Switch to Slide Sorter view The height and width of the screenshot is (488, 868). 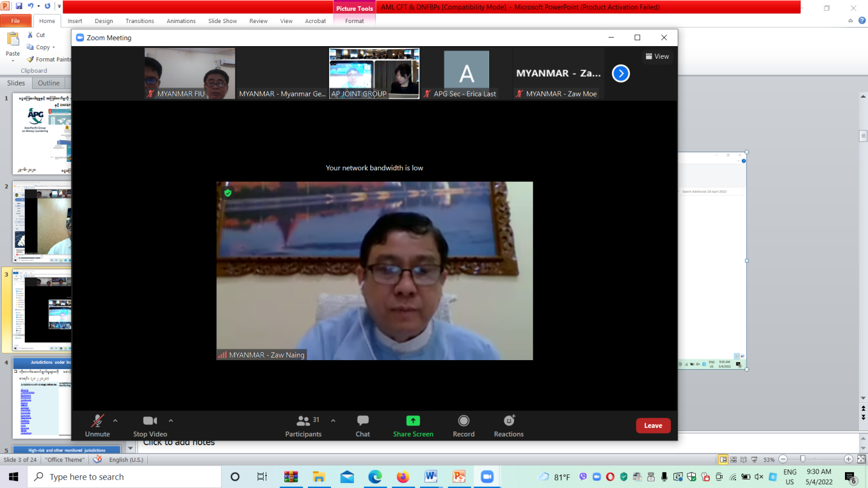point(733,460)
